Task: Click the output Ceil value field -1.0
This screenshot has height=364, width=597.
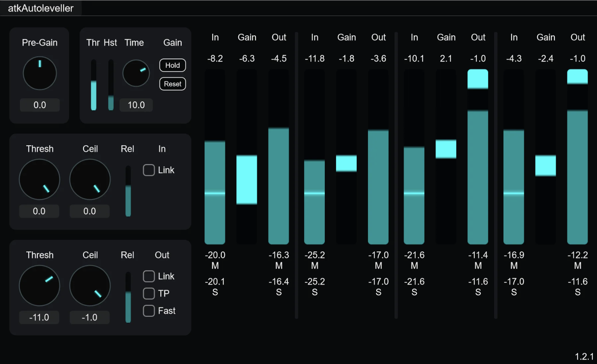Action: [89, 317]
